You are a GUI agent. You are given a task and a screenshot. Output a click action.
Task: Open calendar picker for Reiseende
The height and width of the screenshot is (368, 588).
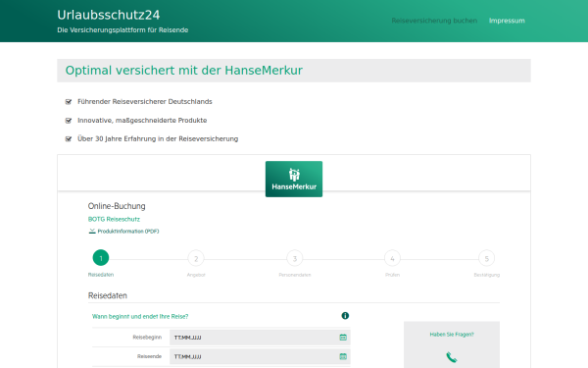[343, 357]
